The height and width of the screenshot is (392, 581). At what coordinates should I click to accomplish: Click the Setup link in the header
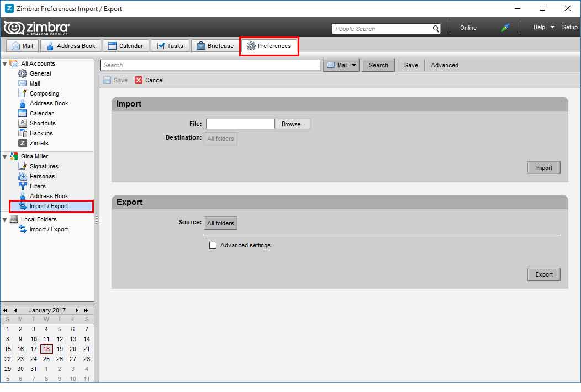tap(569, 27)
